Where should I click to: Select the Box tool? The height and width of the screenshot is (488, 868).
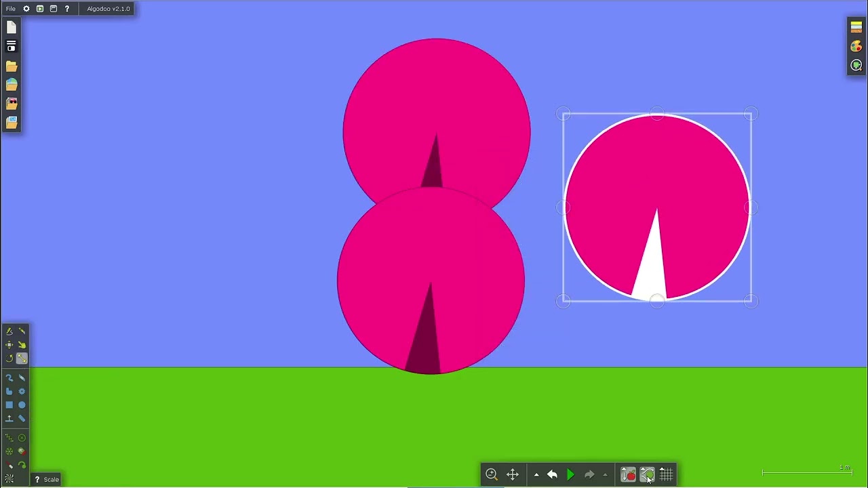9,405
